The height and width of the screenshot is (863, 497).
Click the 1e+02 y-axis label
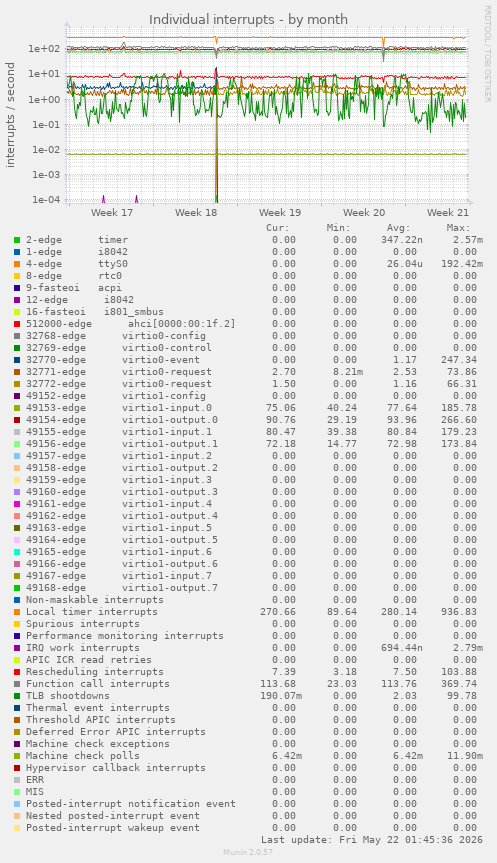pyautogui.click(x=44, y=48)
